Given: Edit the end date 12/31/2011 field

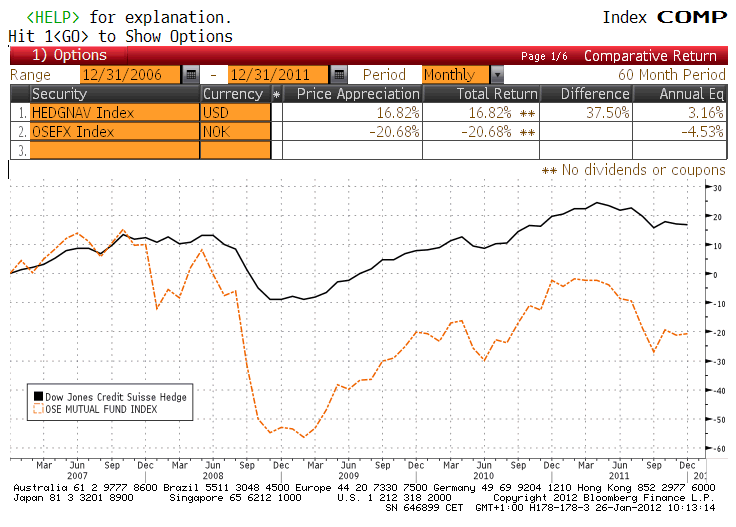Looking at the screenshot, I should 278,75.
